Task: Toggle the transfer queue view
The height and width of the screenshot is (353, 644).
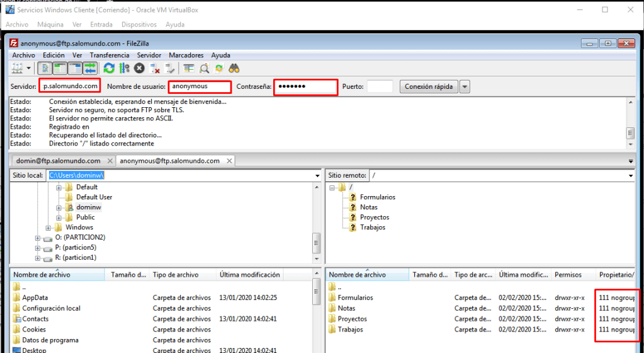Action: pos(90,68)
